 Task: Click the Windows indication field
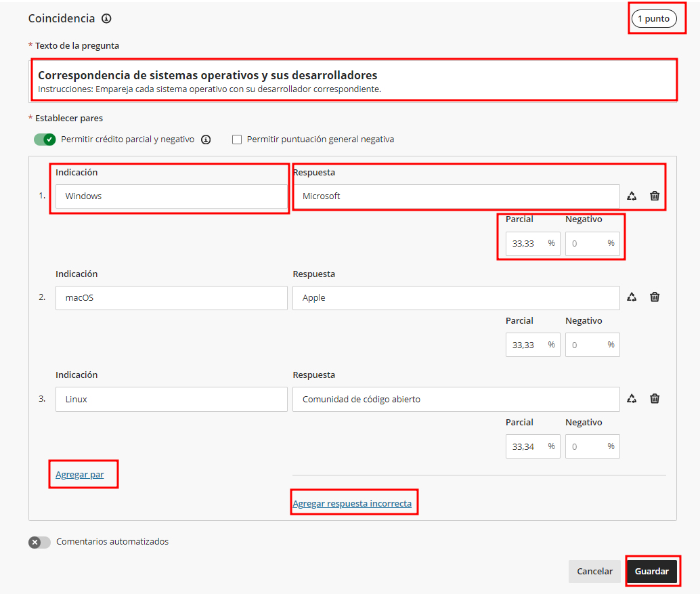pyautogui.click(x=171, y=196)
